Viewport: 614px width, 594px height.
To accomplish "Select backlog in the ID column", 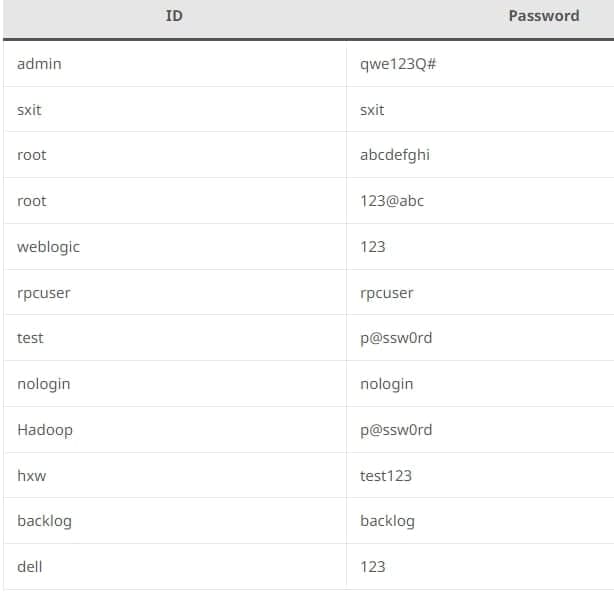I will coord(45,521).
